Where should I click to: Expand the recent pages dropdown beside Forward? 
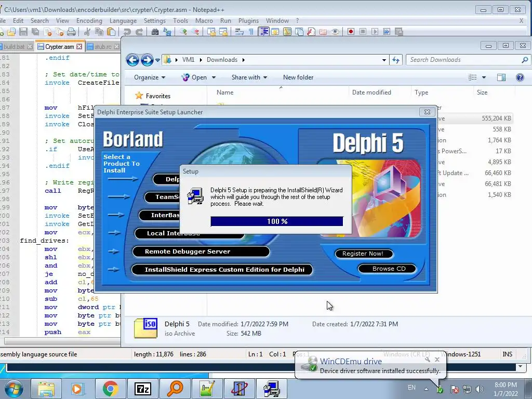(x=158, y=60)
